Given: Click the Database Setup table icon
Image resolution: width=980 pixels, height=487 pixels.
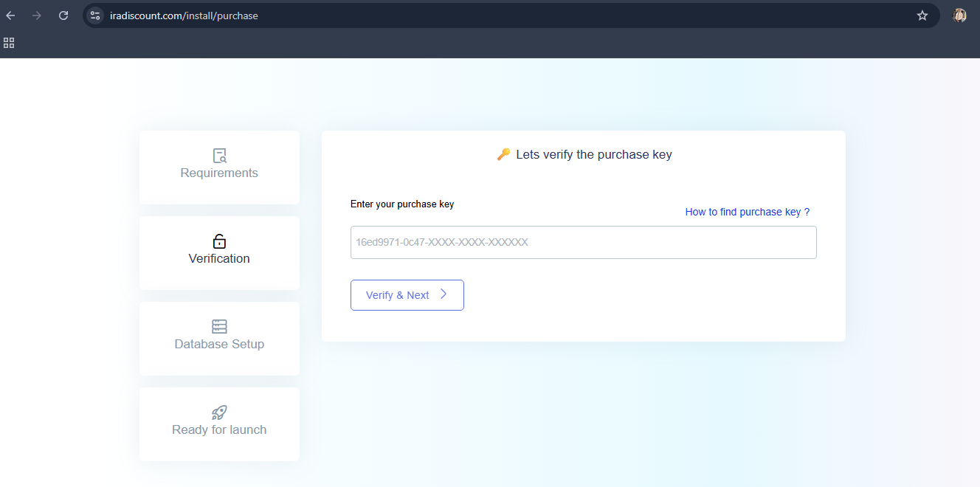Looking at the screenshot, I should coord(219,327).
